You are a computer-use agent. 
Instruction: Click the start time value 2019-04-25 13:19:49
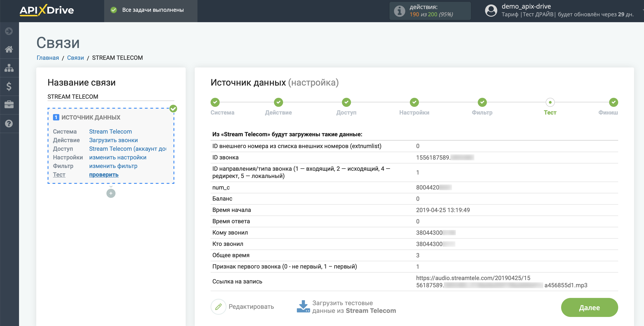tap(443, 210)
